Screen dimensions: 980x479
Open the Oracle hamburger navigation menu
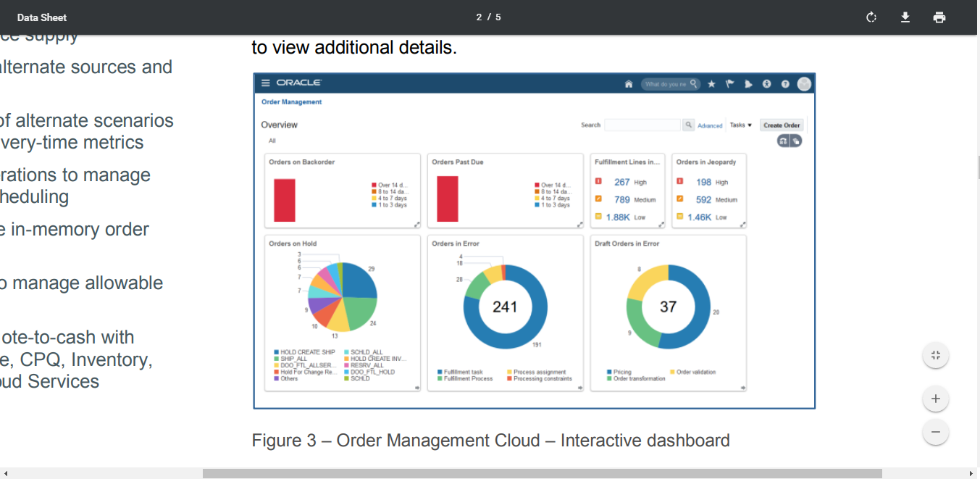click(x=266, y=83)
